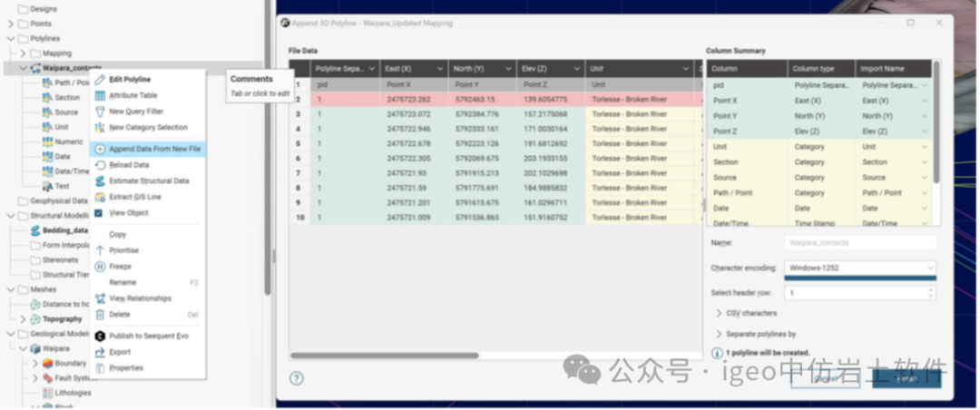
Task: Click the New Query Filter funnel icon
Action: tap(100, 112)
